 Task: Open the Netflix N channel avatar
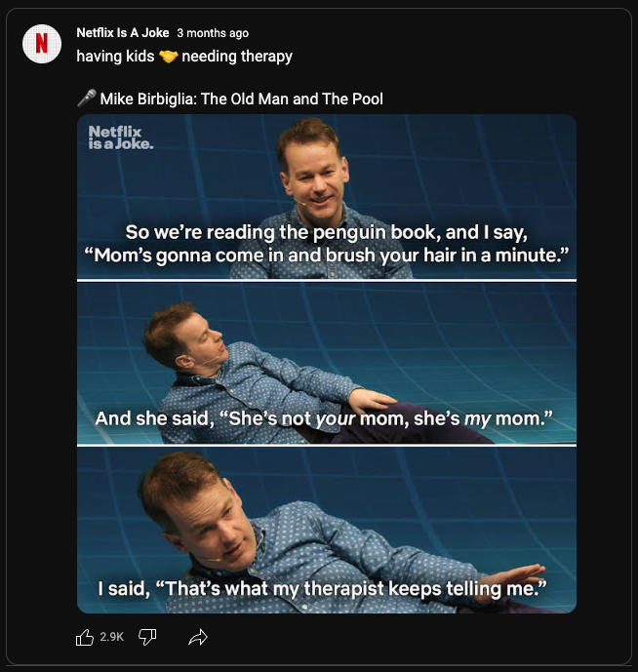pyautogui.click(x=42, y=44)
